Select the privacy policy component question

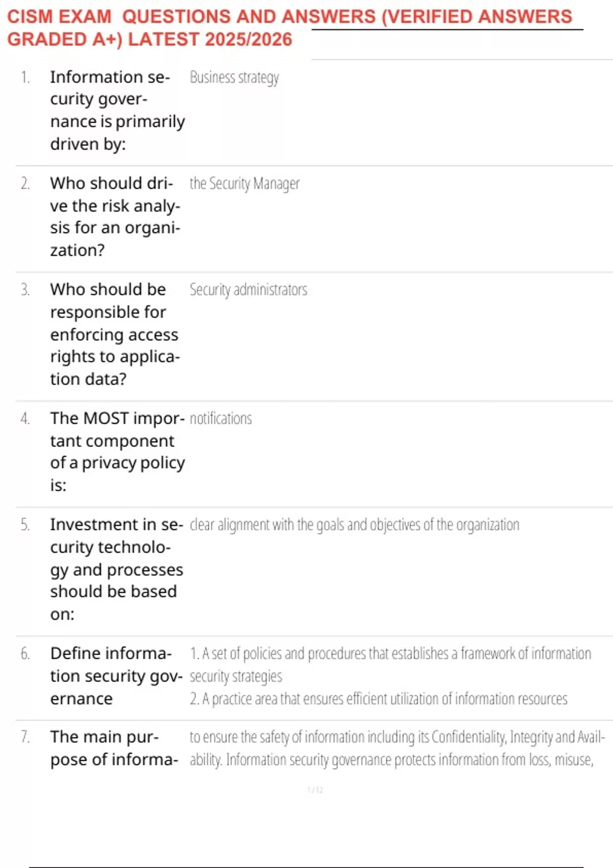[x=117, y=451]
